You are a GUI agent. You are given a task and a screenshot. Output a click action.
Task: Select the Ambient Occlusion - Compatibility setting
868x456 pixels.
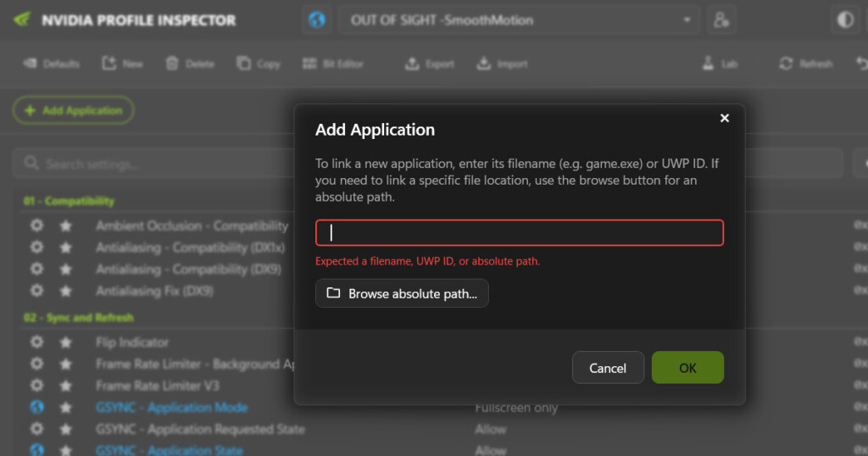tap(192, 225)
